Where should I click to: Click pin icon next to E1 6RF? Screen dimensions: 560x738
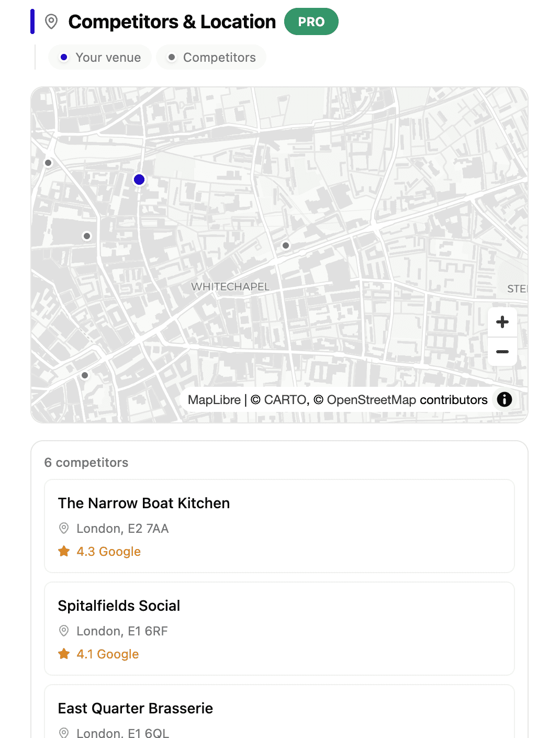(x=64, y=631)
